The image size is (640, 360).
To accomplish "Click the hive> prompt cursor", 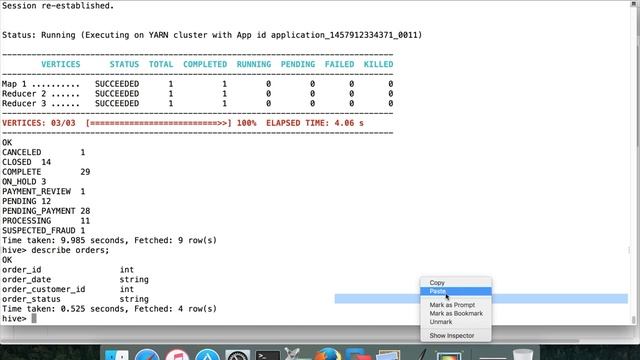I will pos(34,318).
